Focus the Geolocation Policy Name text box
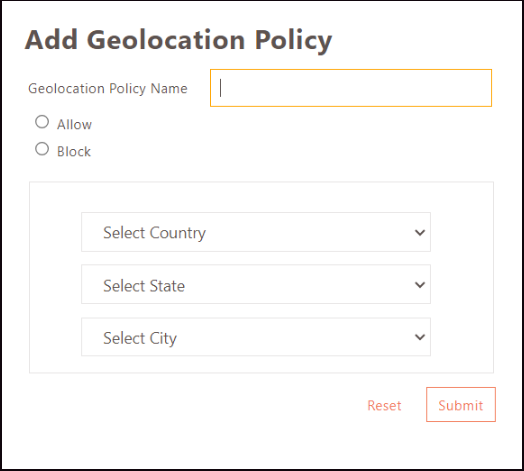Image resolution: width=524 pixels, height=471 pixels. click(351, 88)
